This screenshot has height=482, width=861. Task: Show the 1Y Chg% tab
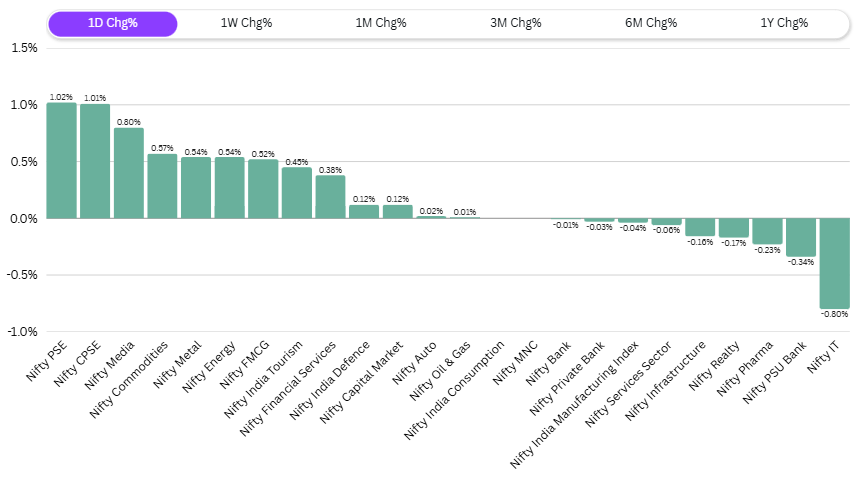[783, 23]
